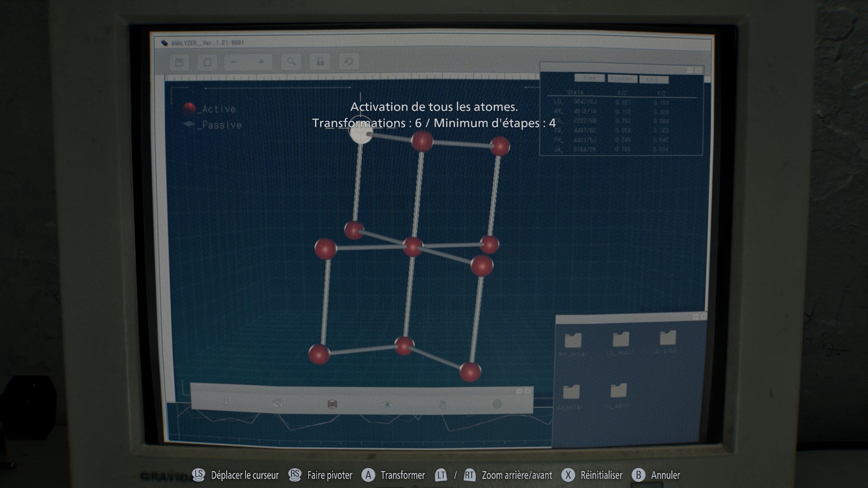Open the GS_4421 folder

pos(618,391)
